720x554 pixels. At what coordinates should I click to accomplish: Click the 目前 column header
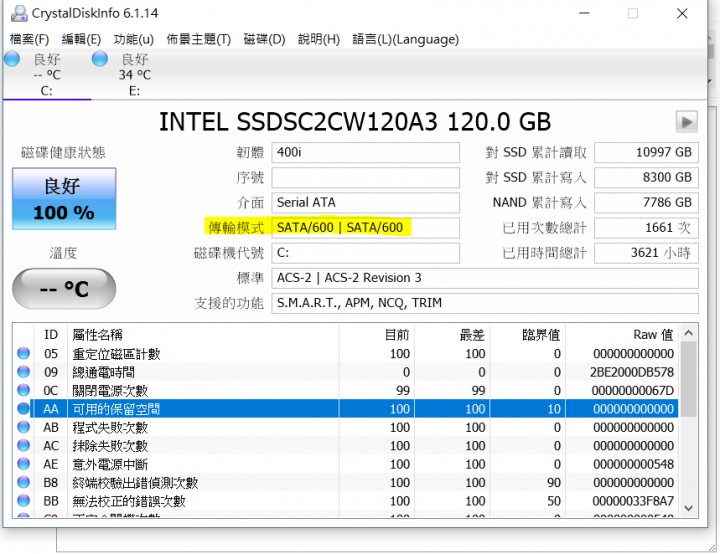click(x=377, y=335)
